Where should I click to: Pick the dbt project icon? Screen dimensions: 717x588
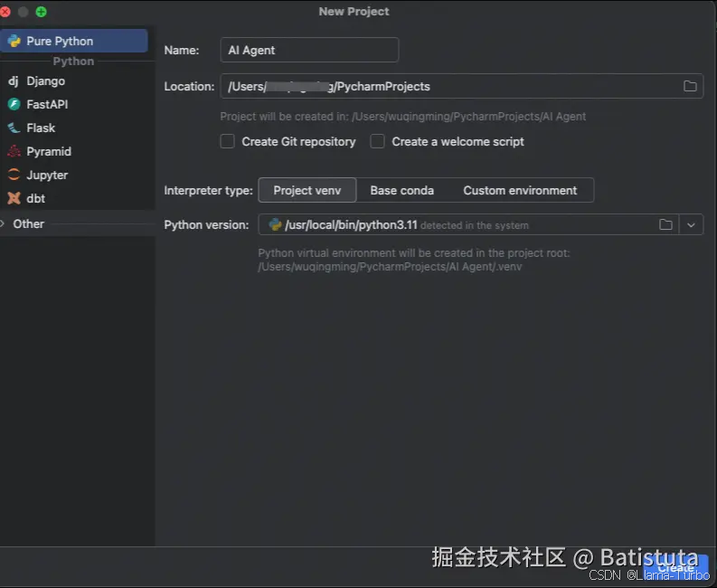point(14,198)
